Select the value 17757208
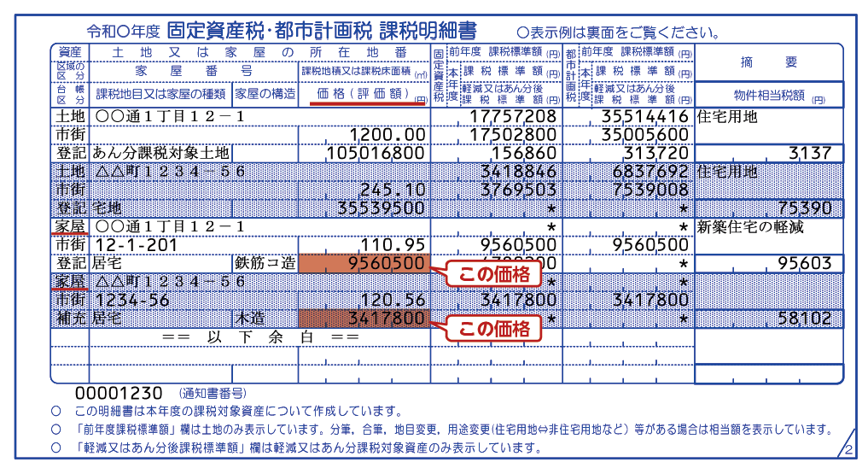868x474 pixels. click(x=513, y=116)
